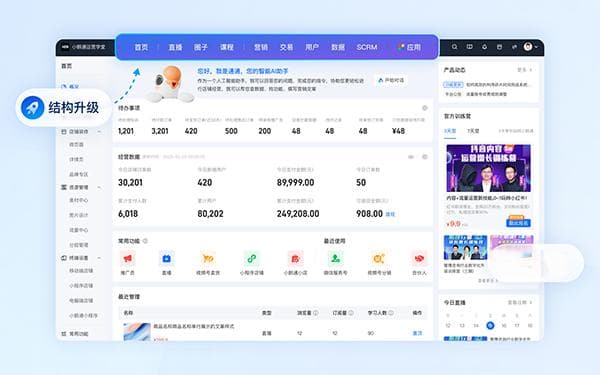Click the product thumbnail in 最近管理 table row
This screenshot has width=600, height=375.
point(137,331)
